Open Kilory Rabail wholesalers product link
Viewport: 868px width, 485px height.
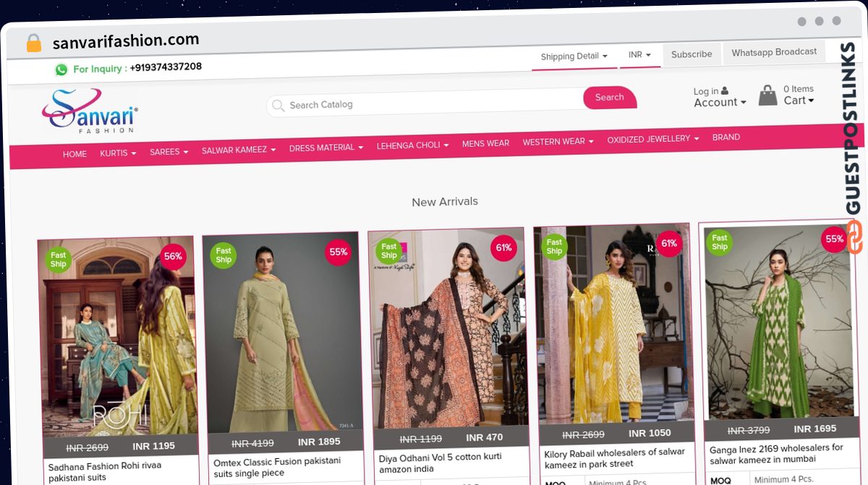(614, 458)
